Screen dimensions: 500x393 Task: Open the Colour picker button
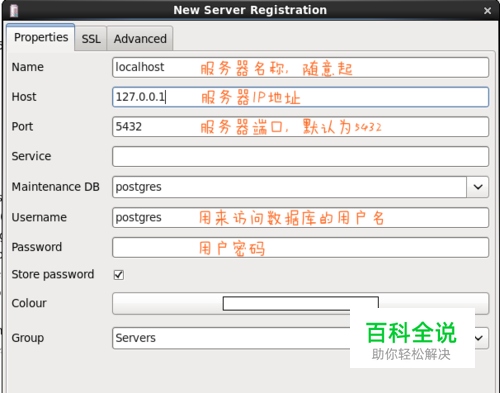click(301, 304)
